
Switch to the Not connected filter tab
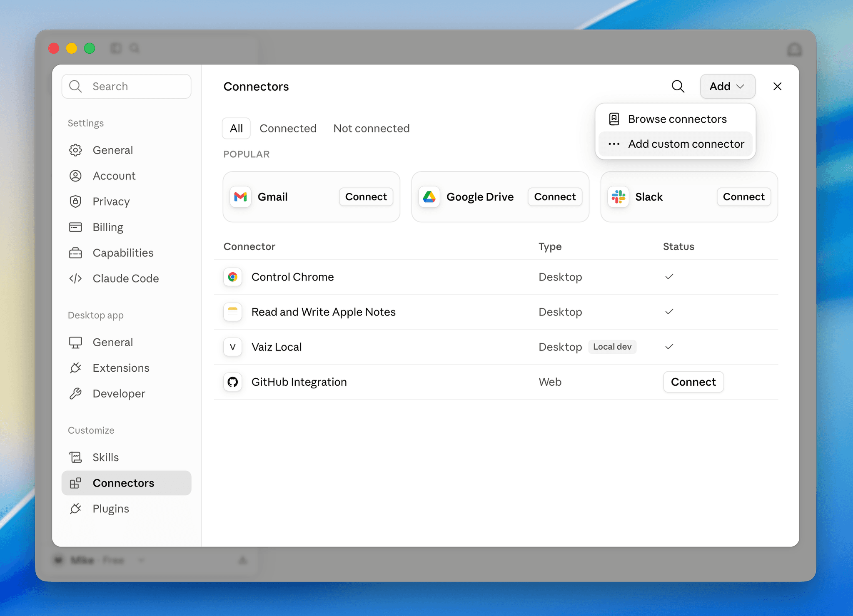(x=372, y=128)
